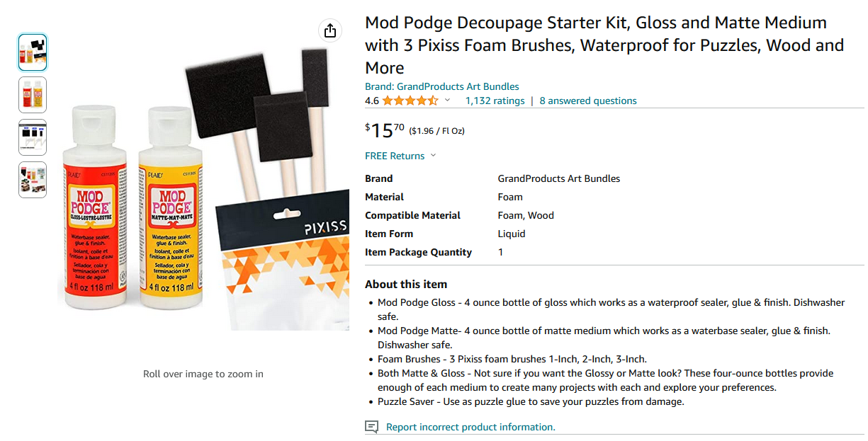Screen dimensions: 868x441
Task: Expand the rating breakdown chevron
Action: point(447,101)
